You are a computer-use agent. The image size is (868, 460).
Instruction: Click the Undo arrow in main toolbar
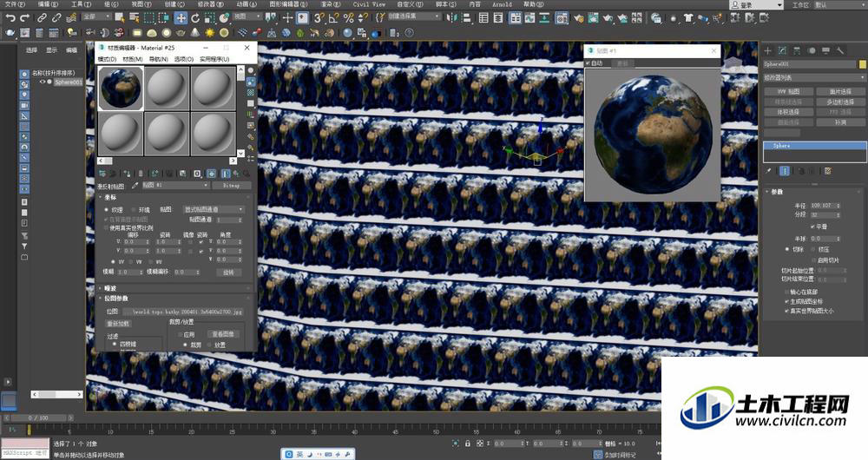point(10,17)
